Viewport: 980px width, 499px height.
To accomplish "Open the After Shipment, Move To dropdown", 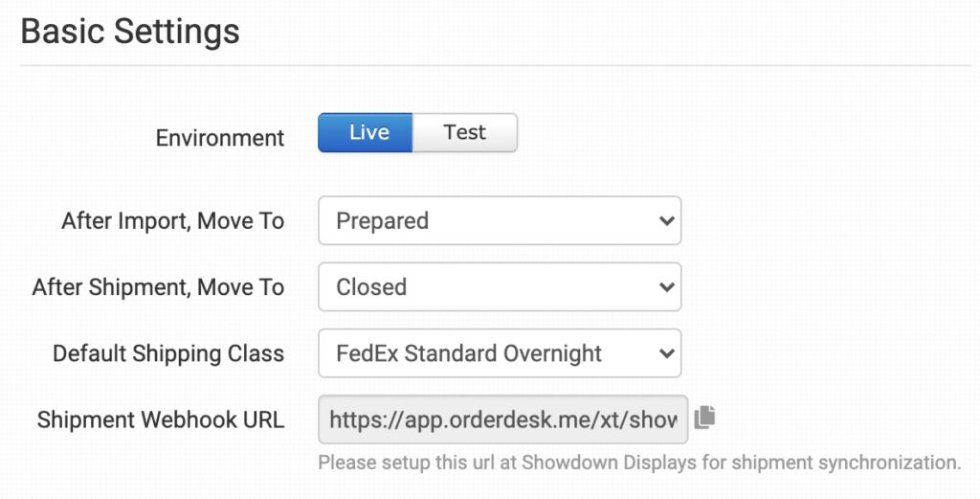I will coord(499,287).
